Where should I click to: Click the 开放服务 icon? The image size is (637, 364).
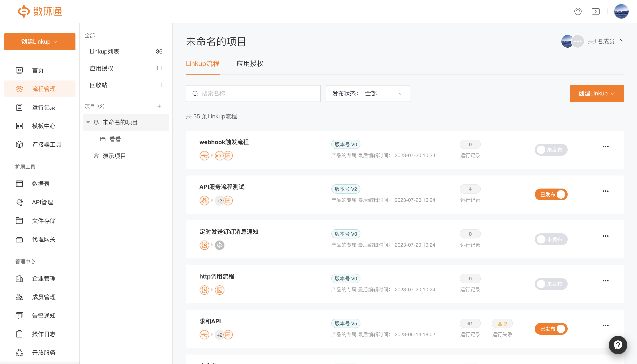pyautogui.click(x=19, y=352)
